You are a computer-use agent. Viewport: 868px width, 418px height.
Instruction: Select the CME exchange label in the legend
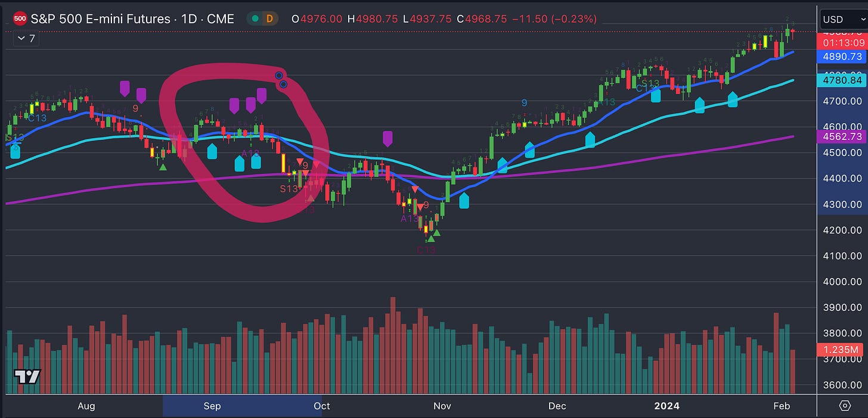[x=223, y=18]
